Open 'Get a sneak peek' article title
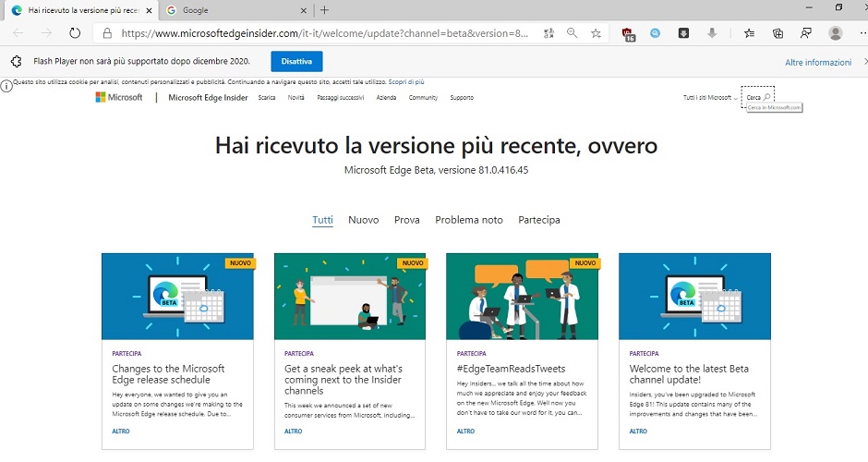This screenshot has width=868, height=462. [x=344, y=380]
